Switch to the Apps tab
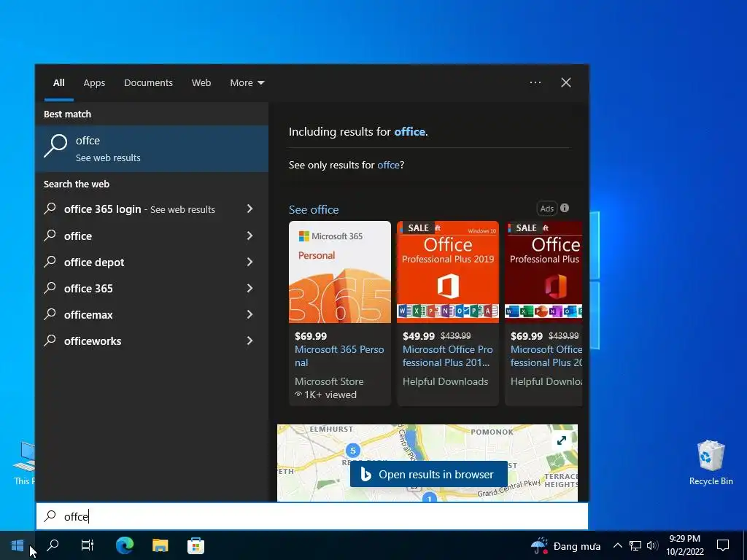Viewport: 747px width, 560px height. 94,83
